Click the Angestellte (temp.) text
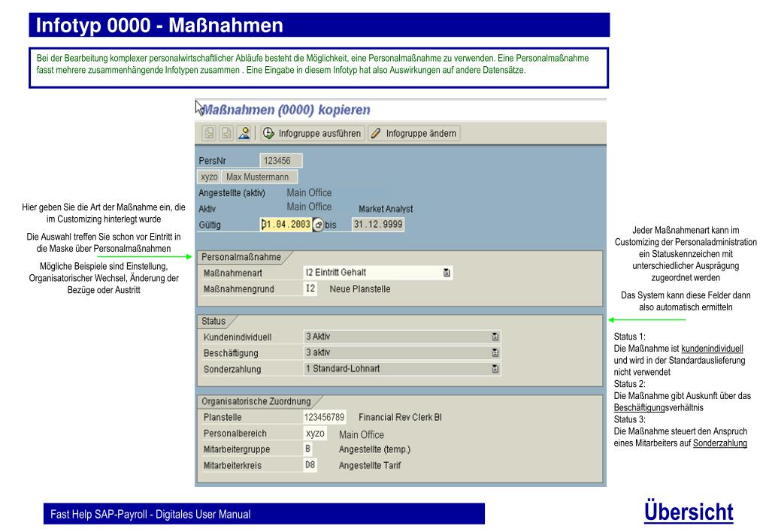769x532 pixels. [x=374, y=449]
